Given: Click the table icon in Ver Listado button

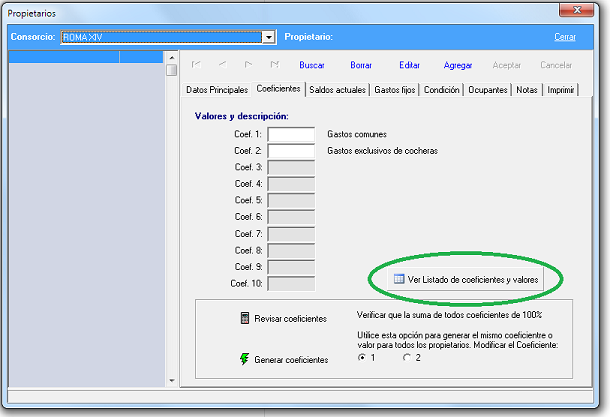Looking at the screenshot, I should pos(397,280).
